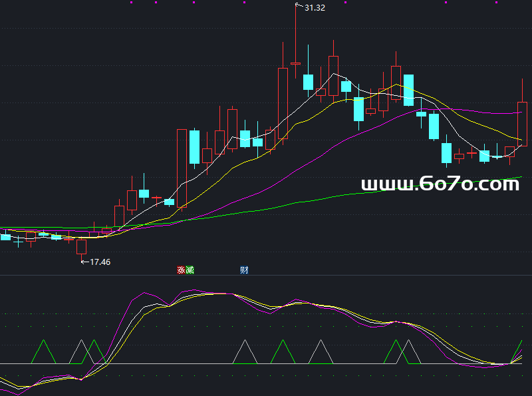Click the indicator lines' plateau peak below 涨减
Image resolution: width=532 pixels, height=396 pixels.
(213, 293)
